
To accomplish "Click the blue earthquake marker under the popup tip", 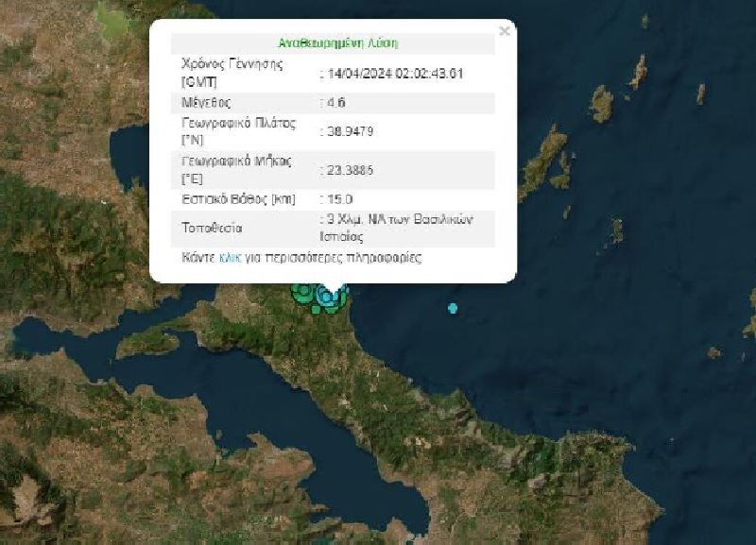I will [x=329, y=297].
